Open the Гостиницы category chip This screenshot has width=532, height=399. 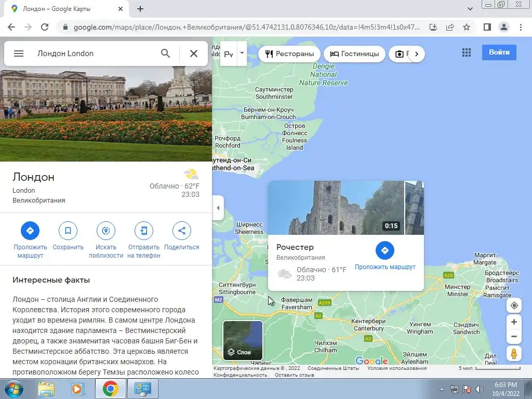pyautogui.click(x=354, y=54)
